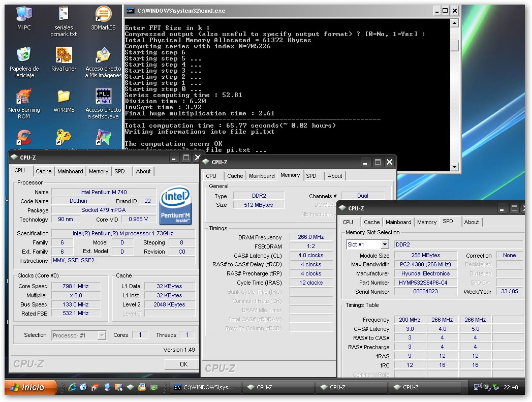The height and width of the screenshot is (402, 532).
Task: Select Cache tab in CPU-Z Memory window
Action: pos(235,176)
